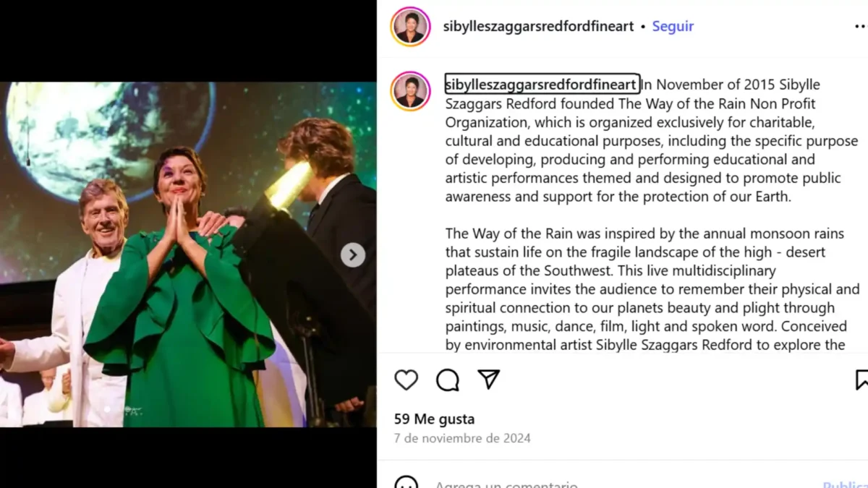Click the outlined username at the caption start
Screen dimensions: 868x488
(542, 85)
